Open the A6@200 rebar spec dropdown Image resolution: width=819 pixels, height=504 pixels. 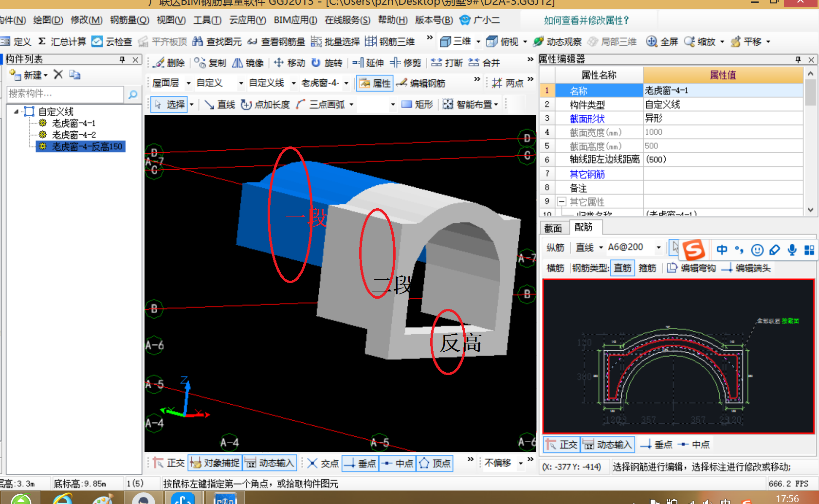click(x=659, y=247)
